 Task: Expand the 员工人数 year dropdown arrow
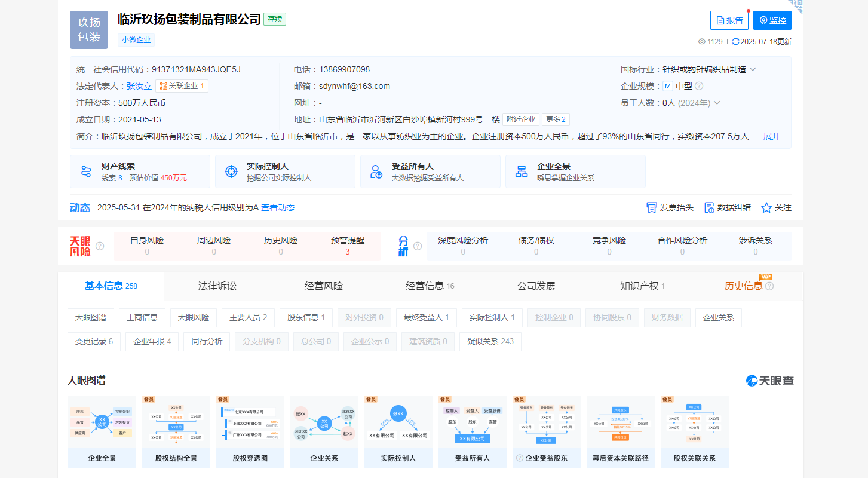717,103
